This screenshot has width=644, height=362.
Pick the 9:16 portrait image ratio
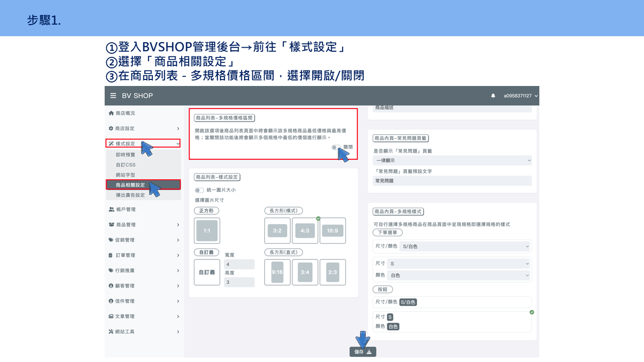click(x=277, y=273)
